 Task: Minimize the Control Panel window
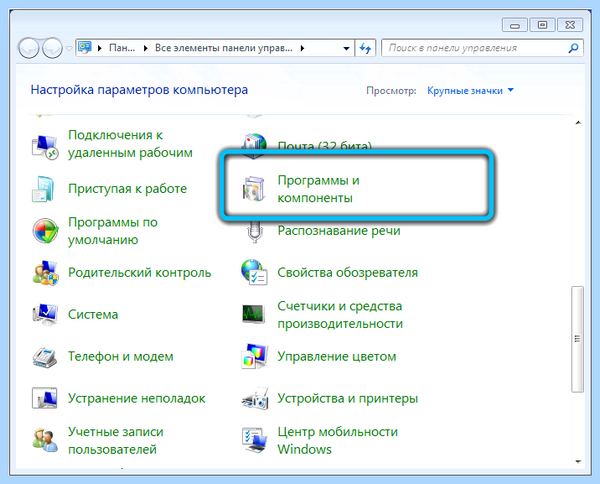click(515, 25)
